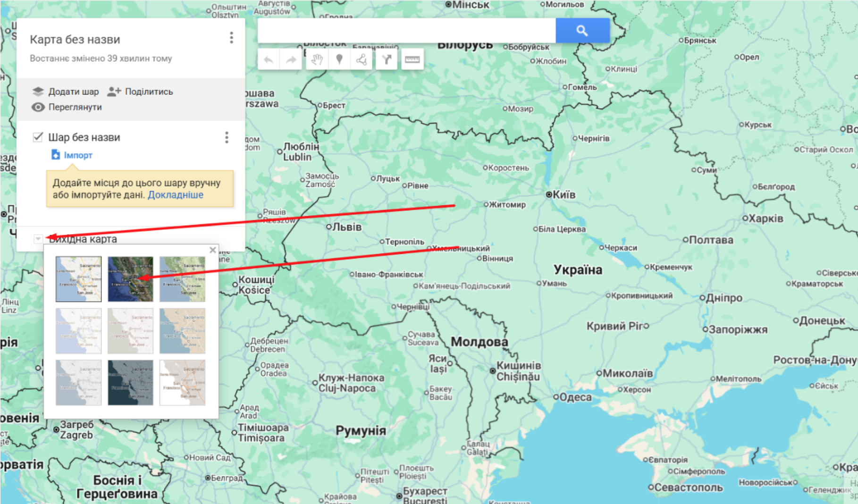The width and height of the screenshot is (858, 504).
Task: Toggle the 'Шар без назви' layer checkbox
Action: coord(38,137)
